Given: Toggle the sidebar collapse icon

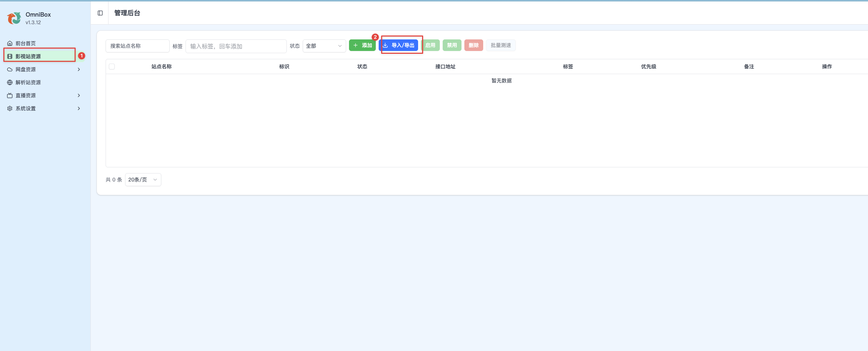Looking at the screenshot, I should tap(100, 13).
